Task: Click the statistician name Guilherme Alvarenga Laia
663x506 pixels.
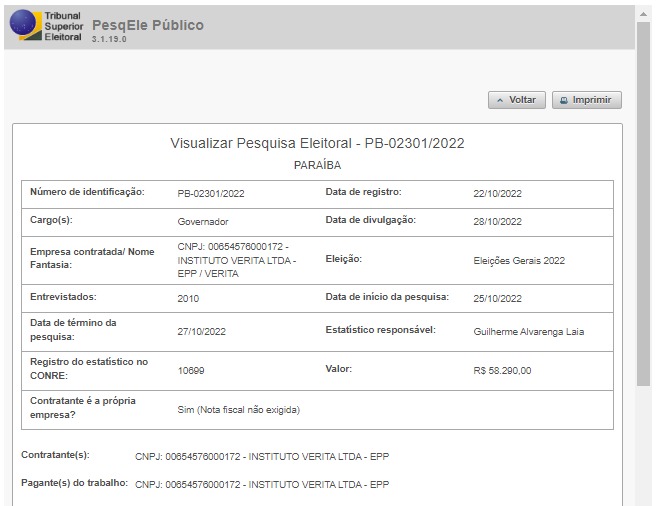Action: click(528, 331)
